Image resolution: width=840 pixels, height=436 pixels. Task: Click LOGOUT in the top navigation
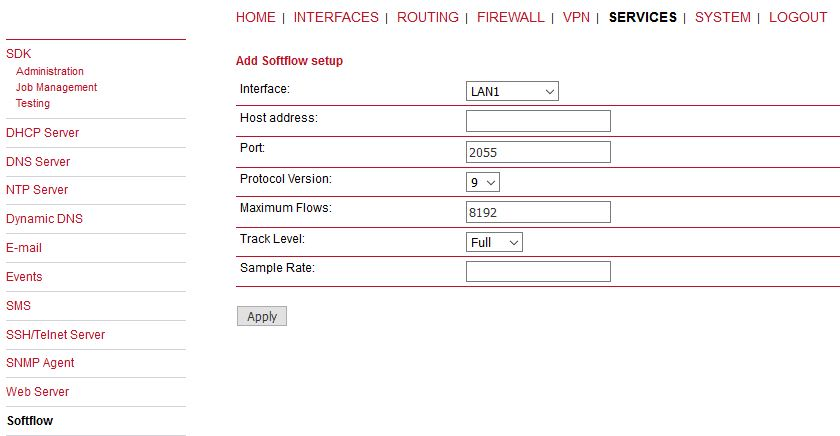798,17
